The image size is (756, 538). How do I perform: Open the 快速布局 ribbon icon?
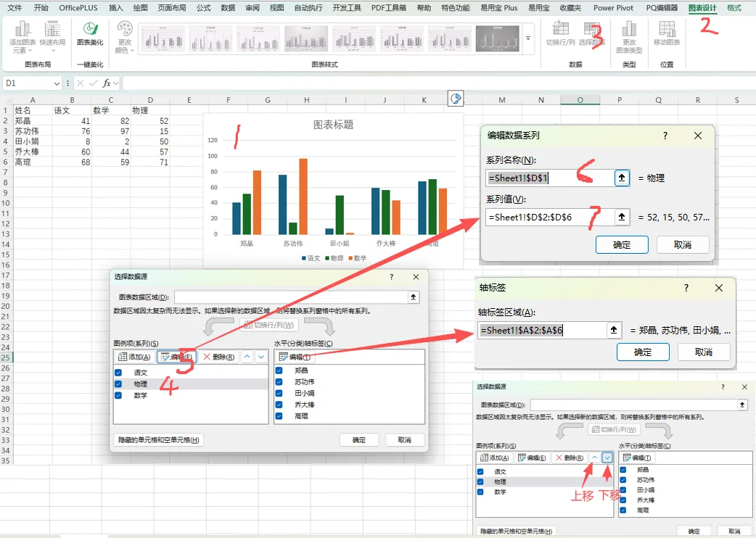click(x=52, y=36)
